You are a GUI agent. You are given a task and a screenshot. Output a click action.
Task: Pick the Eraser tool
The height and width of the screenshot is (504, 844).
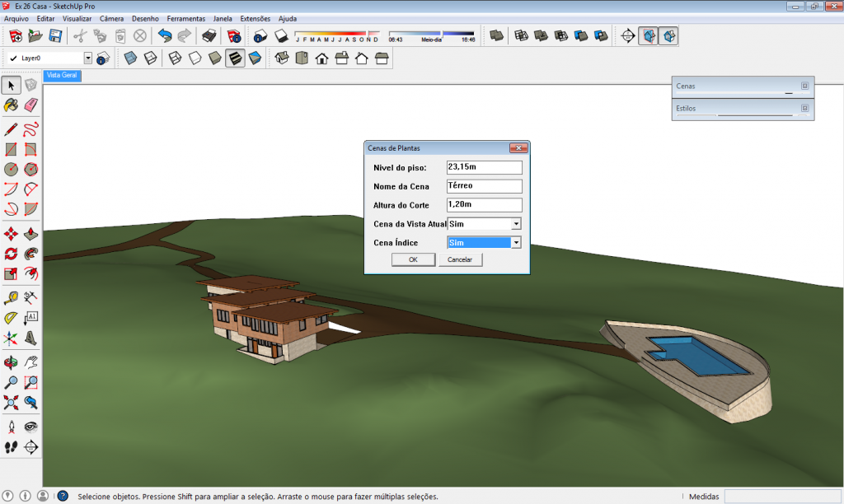click(x=30, y=105)
